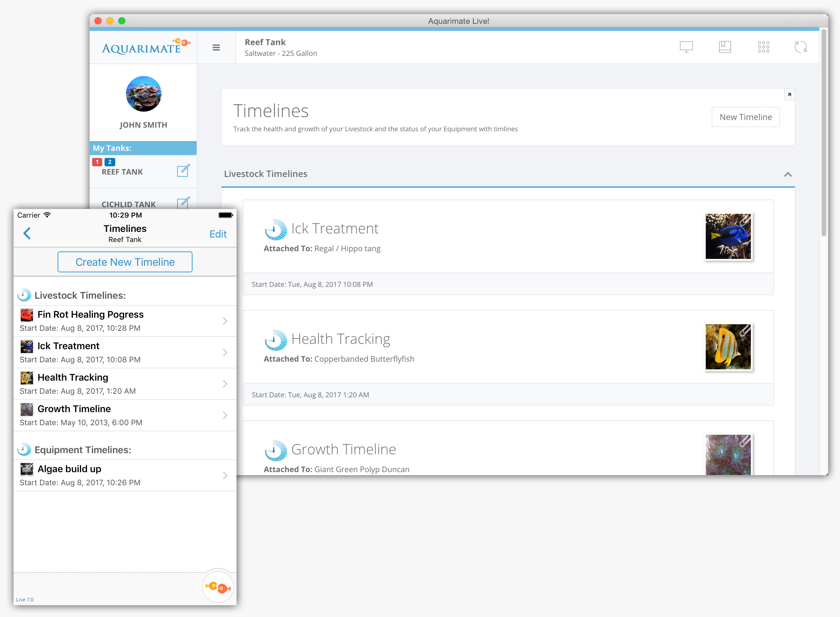Tap the Algae build up thumbnail
840x617 pixels.
26,469
